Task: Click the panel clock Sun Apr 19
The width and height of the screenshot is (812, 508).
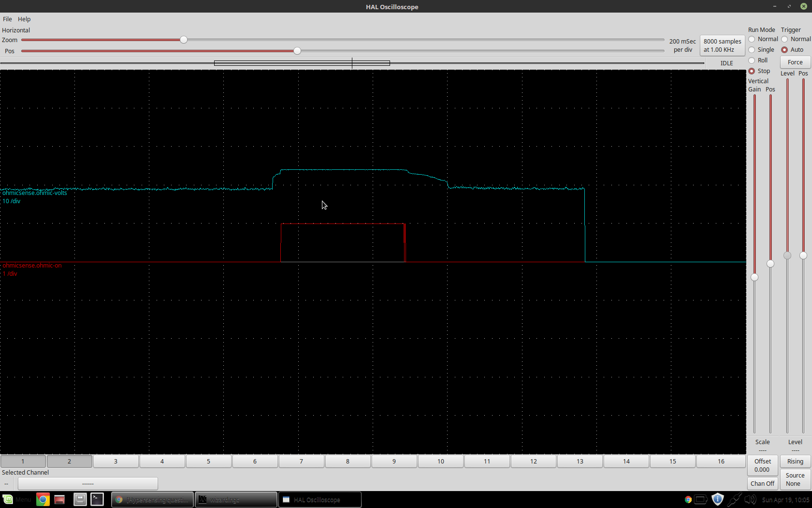Action: 785,500
